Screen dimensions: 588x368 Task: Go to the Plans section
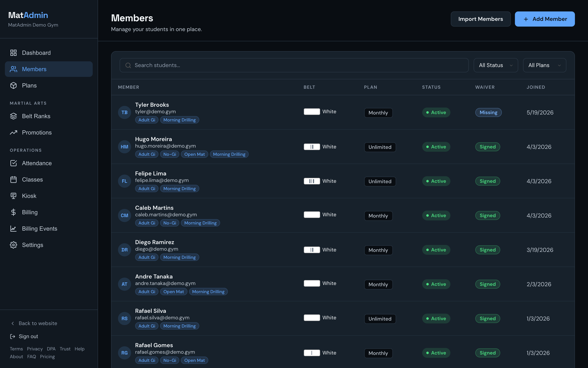[49, 85]
